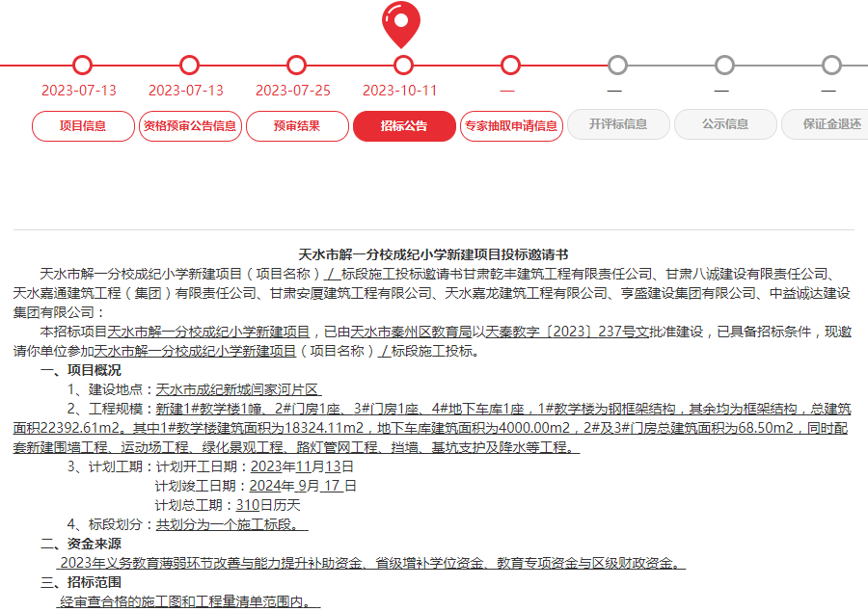Click the timeline node above 2023-07-25
The image size is (868, 612).
[x=295, y=67]
